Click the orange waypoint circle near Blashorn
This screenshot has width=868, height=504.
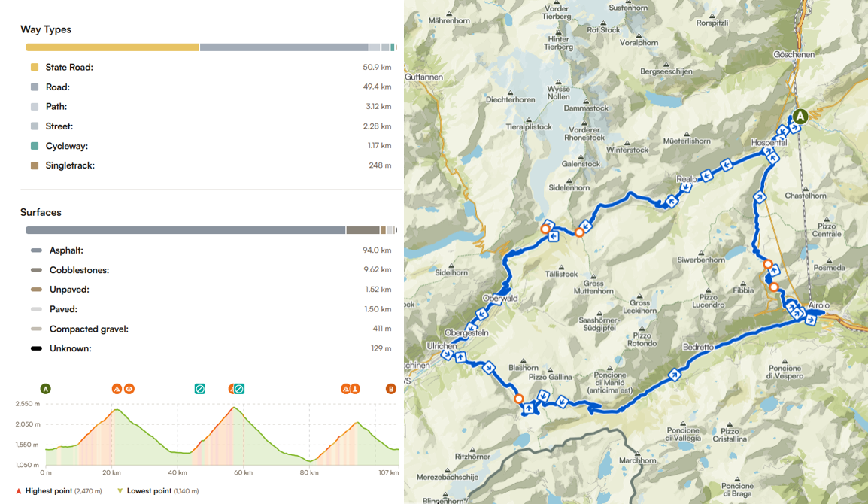pyautogui.click(x=518, y=398)
